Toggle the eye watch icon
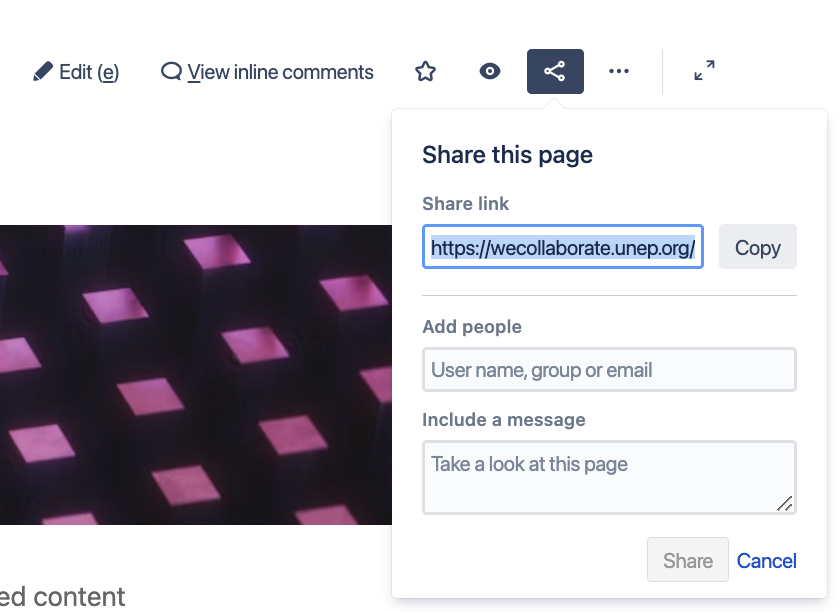 [x=490, y=71]
